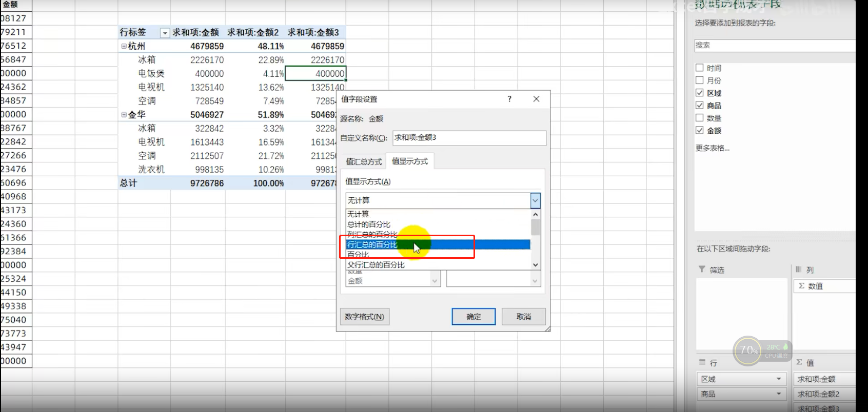
Task: Click the dialog help question mark
Action: 509,99
